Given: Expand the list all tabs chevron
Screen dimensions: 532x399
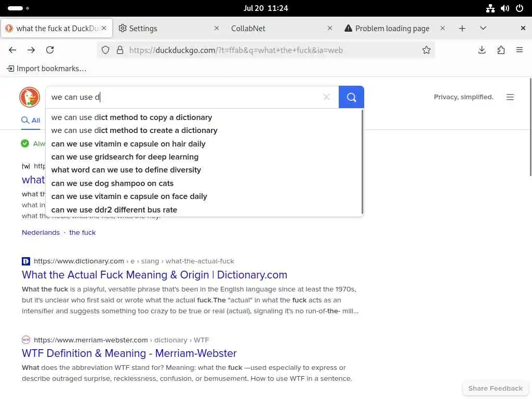Looking at the screenshot, I should (483, 29).
